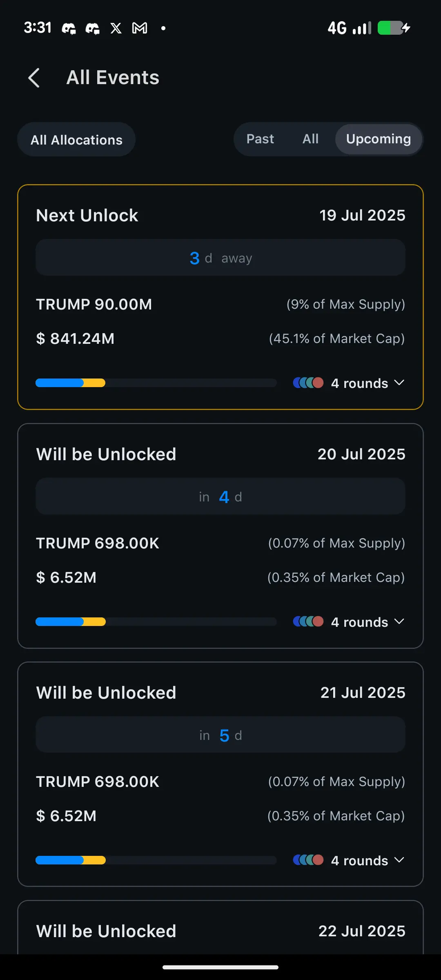Open the All Allocations filter
Image resolution: width=441 pixels, height=980 pixels.
[x=76, y=140]
